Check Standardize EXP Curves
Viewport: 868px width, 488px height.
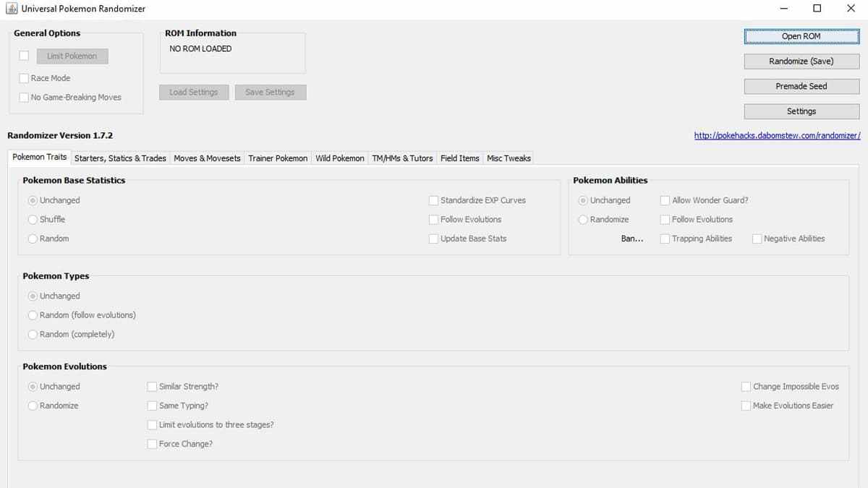433,200
